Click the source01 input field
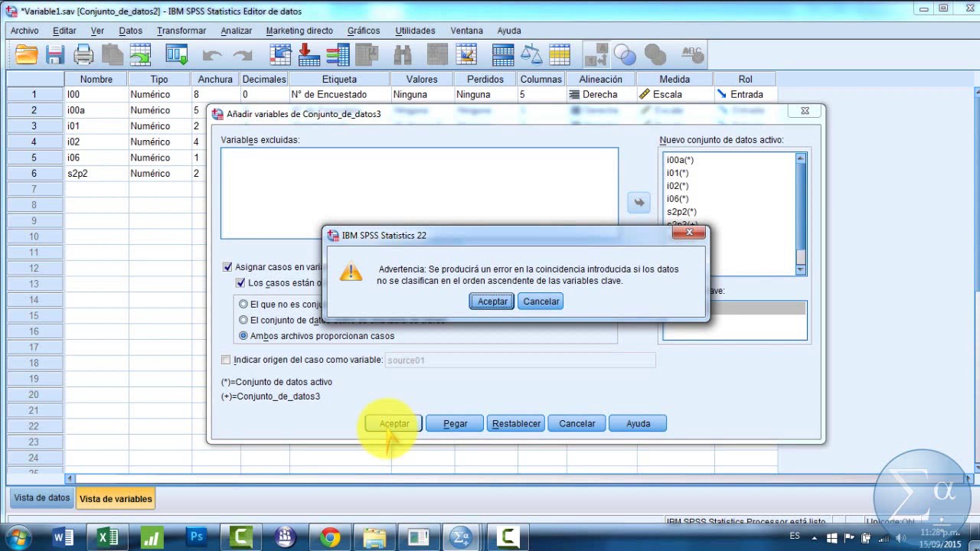 pos(520,360)
